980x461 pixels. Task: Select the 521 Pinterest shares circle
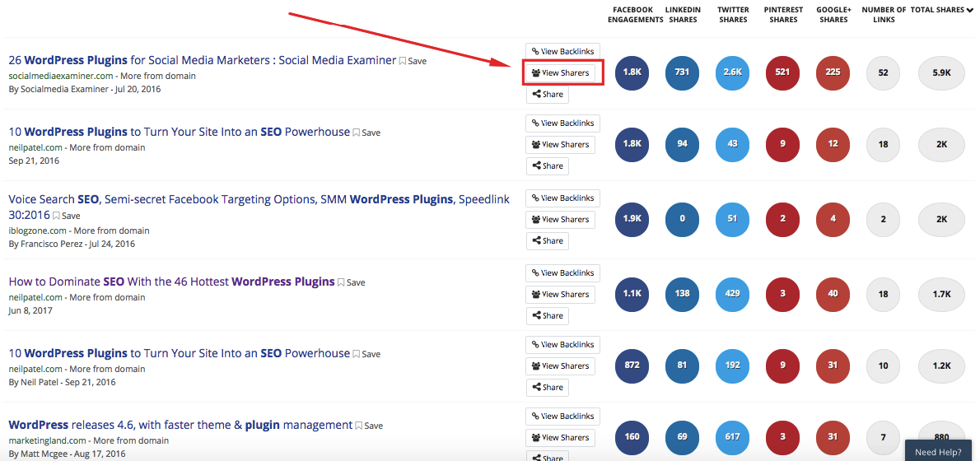click(782, 72)
